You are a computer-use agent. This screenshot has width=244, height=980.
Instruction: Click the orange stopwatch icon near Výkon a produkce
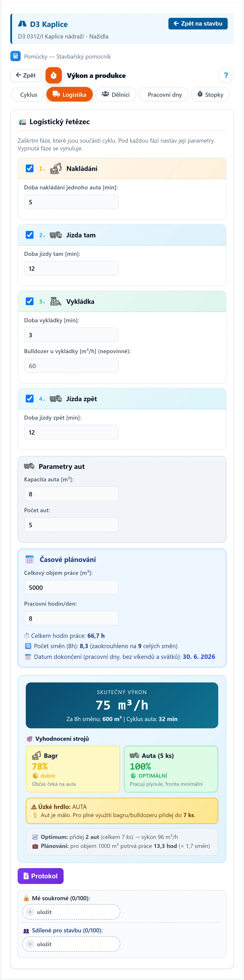(54, 75)
